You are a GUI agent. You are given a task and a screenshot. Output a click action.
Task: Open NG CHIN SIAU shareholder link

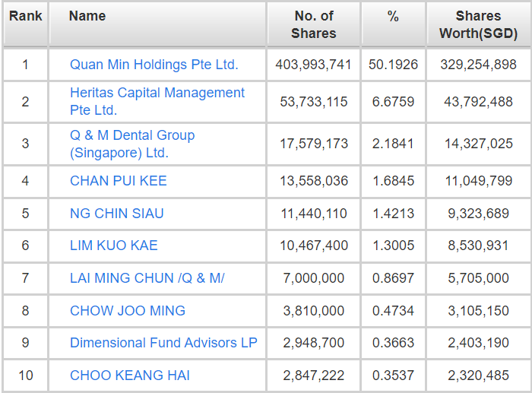tap(116, 214)
